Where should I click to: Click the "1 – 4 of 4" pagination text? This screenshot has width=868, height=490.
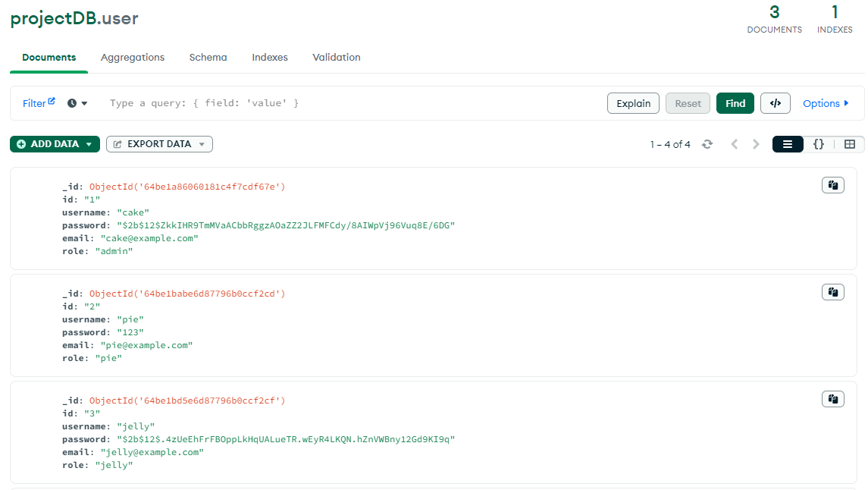pyautogui.click(x=670, y=145)
